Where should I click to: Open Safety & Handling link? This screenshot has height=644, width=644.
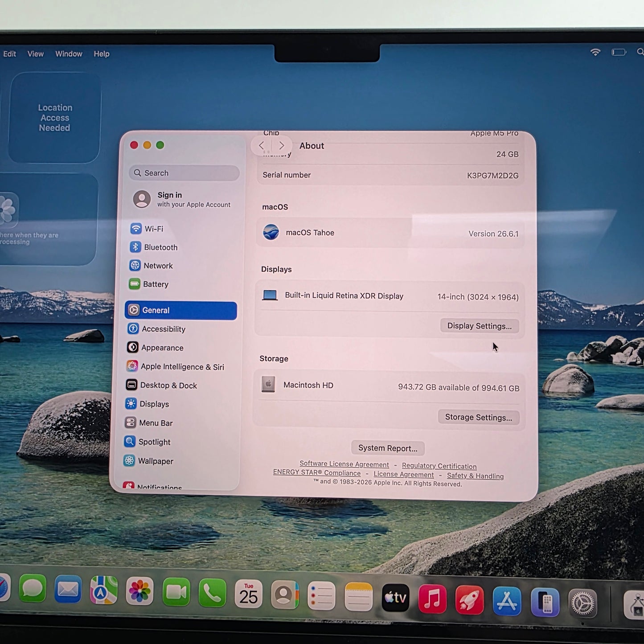click(476, 476)
